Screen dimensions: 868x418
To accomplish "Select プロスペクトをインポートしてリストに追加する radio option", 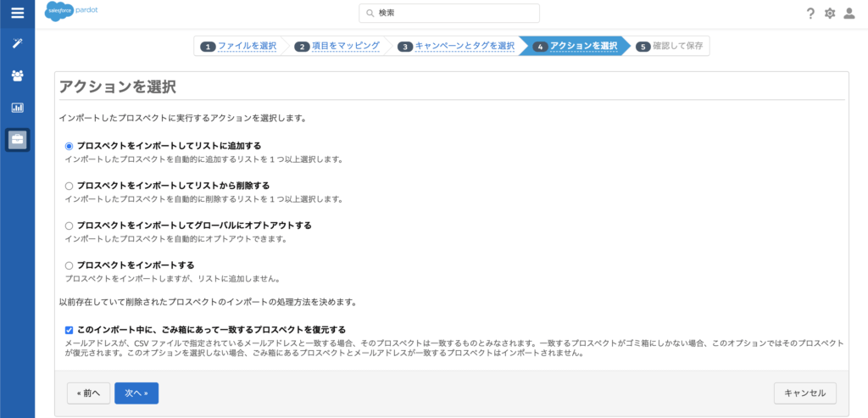I will [70, 146].
